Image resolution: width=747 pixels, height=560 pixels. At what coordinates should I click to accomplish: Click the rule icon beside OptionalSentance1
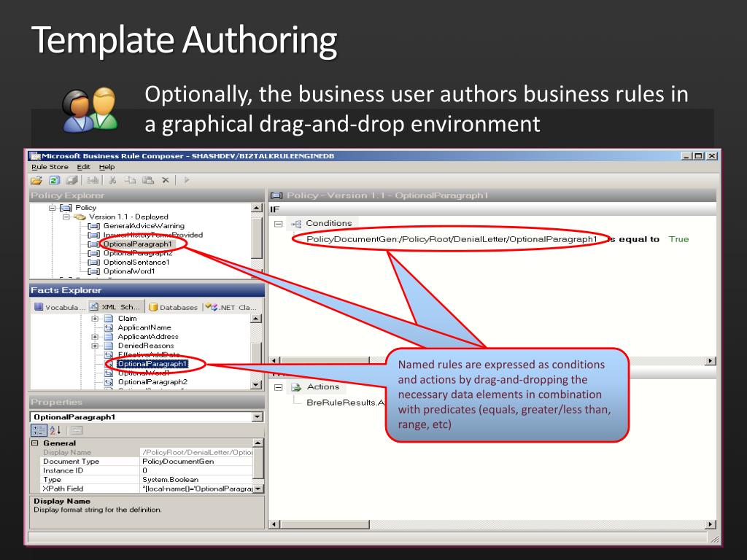point(94,262)
